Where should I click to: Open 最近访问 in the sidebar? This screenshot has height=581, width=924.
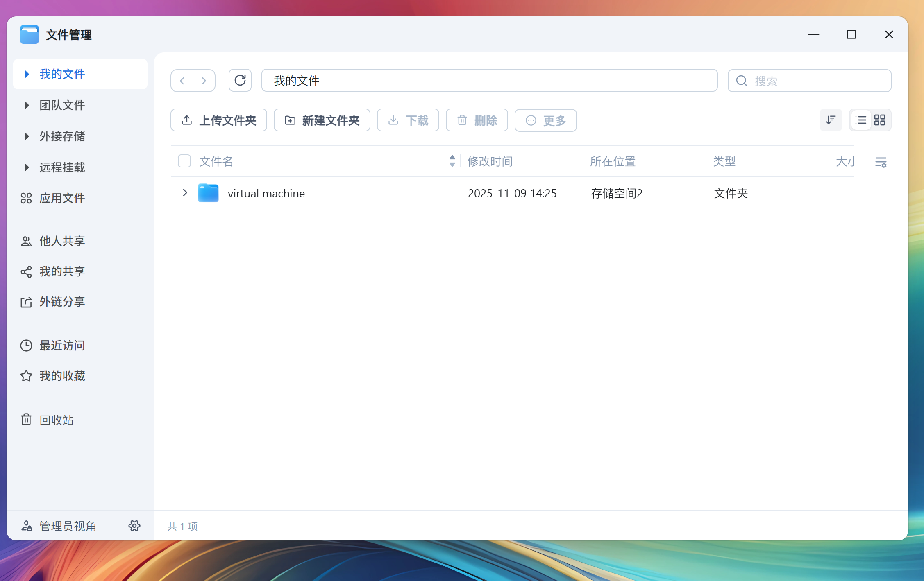coord(61,346)
